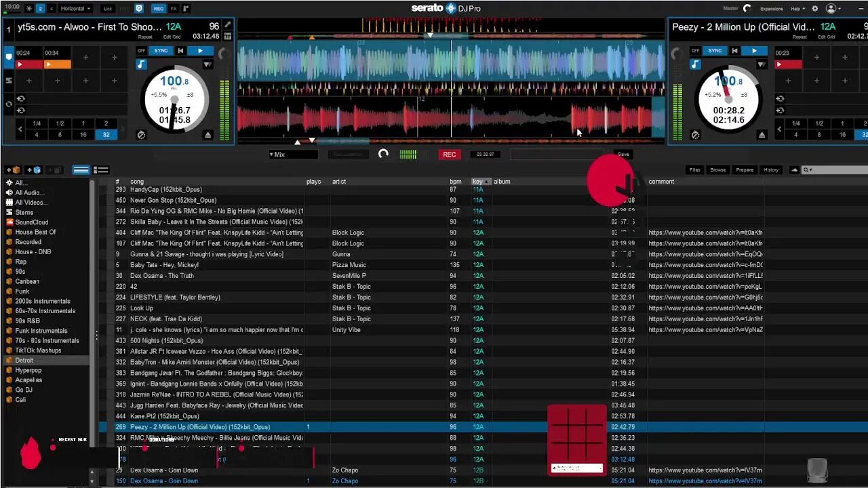Toggle the Link button
This screenshot has height=488, width=868.
[108, 9]
